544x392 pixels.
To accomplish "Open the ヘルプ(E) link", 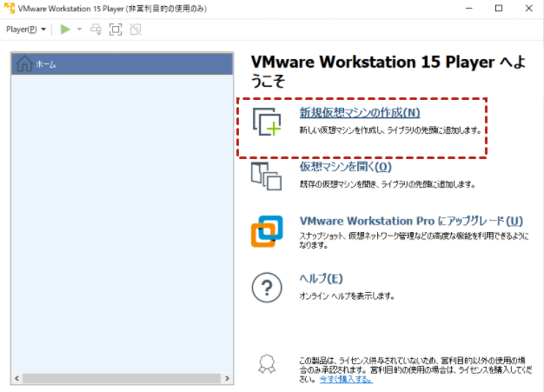I will (321, 278).
